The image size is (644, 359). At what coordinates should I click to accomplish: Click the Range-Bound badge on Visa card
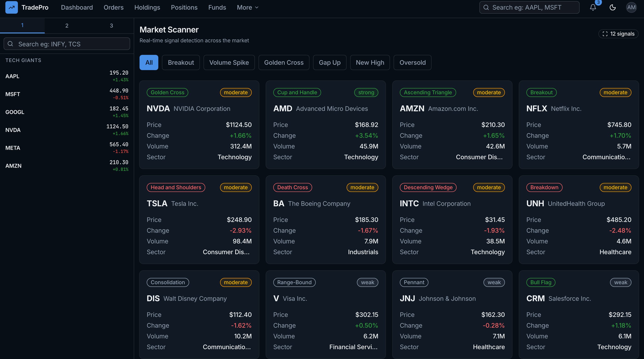click(x=294, y=282)
